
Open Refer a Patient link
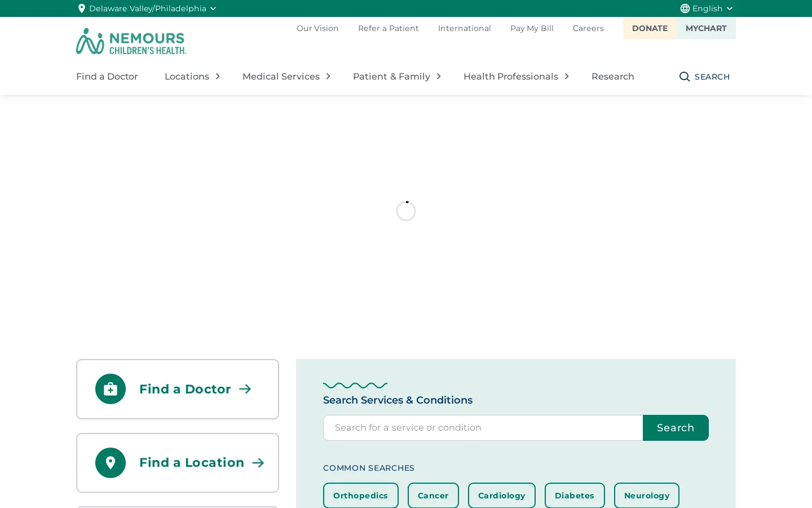click(389, 28)
